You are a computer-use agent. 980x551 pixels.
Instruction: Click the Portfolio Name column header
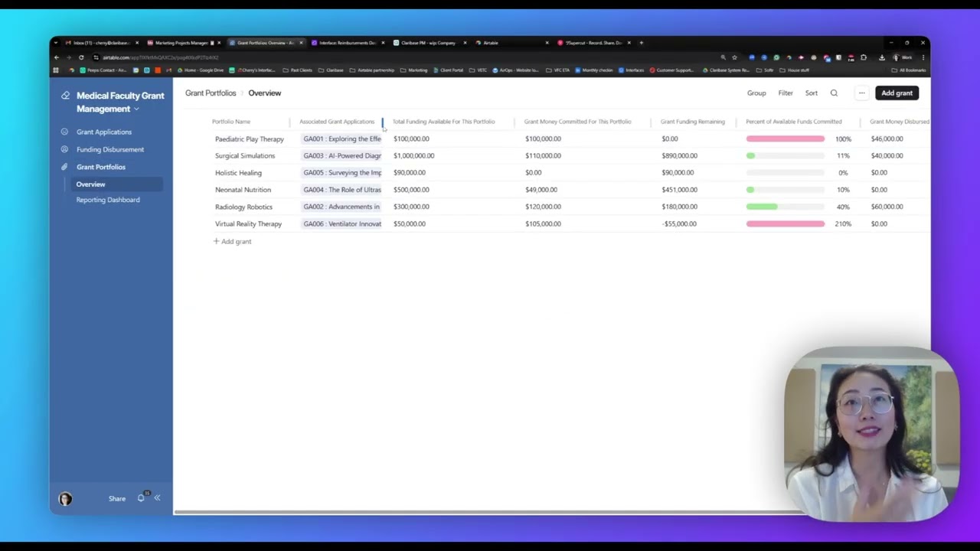click(231, 122)
